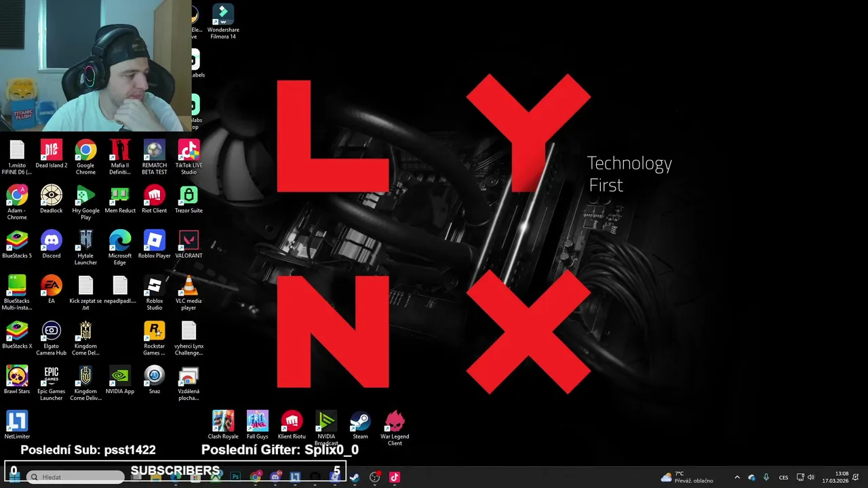Open the vyherci Lynx Challenge file
Image resolution: width=868 pixels, height=488 pixels.
[189, 338]
